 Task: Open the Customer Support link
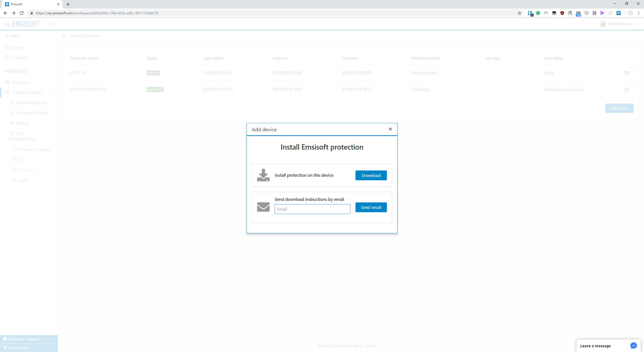pyautogui.click(x=23, y=339)
